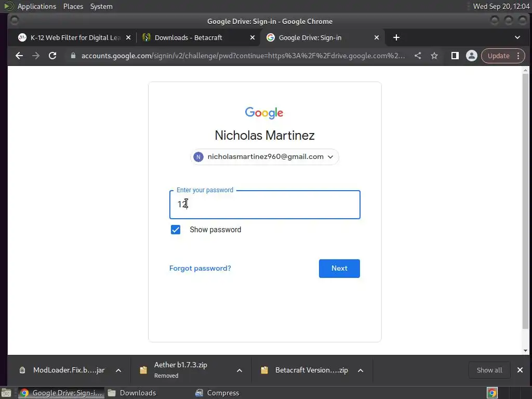The width and height of the screenshot is (532, 399).
Task: Close the downloads bar
Action: coord(520,370)
